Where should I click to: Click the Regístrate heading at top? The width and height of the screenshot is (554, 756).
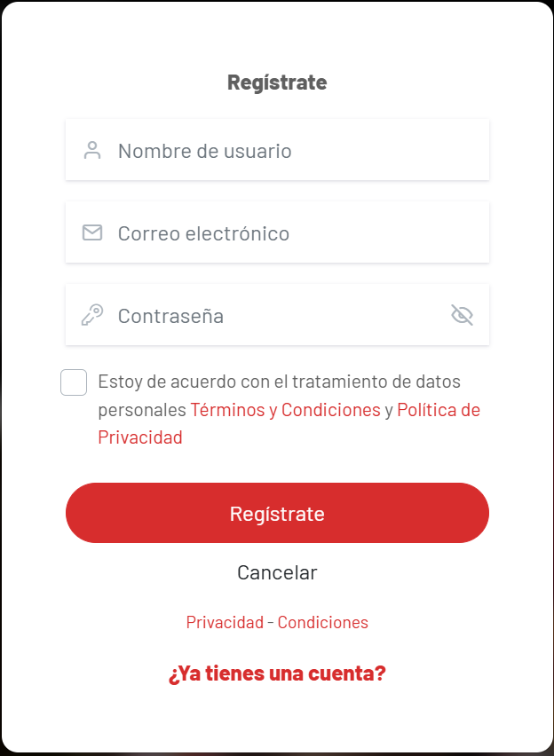point(277,83)
